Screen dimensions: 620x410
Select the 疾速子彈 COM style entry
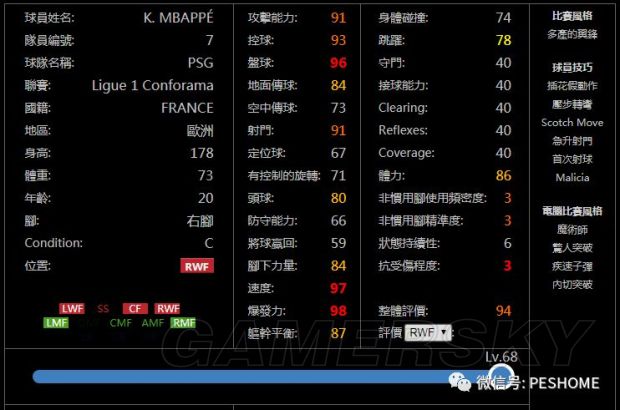572,265
